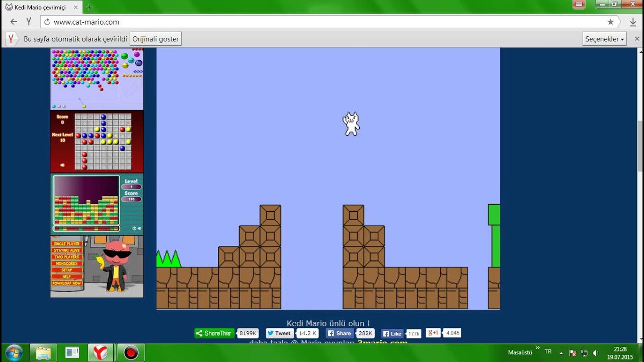Click the white cat character in game
This screenshot has height=362, width=644.
(351, 124)
